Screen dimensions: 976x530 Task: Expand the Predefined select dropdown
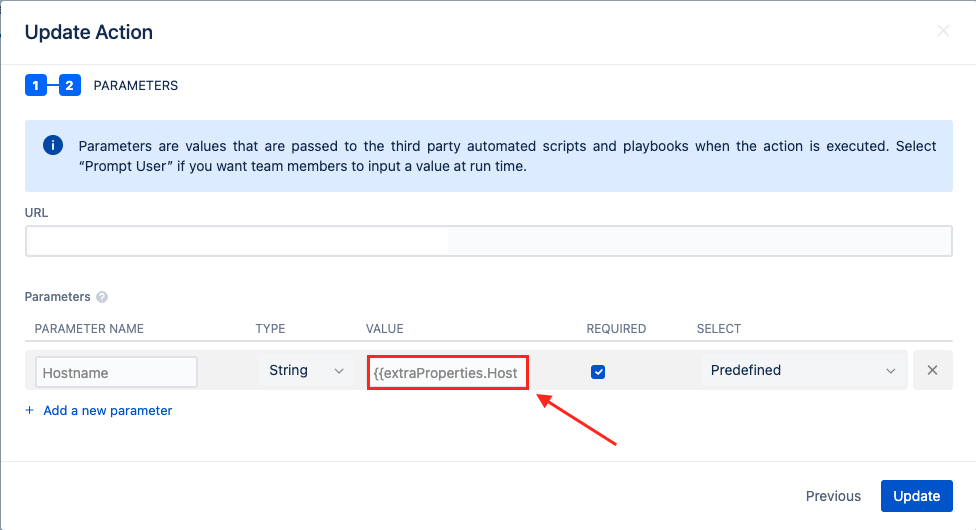(803, 371)
